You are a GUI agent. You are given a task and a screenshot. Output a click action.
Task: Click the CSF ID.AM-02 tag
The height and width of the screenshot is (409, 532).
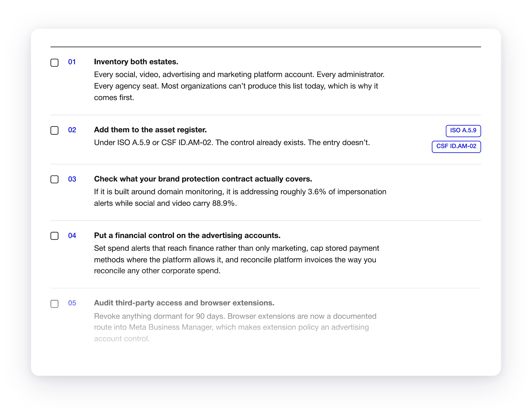tap(456, 147)
